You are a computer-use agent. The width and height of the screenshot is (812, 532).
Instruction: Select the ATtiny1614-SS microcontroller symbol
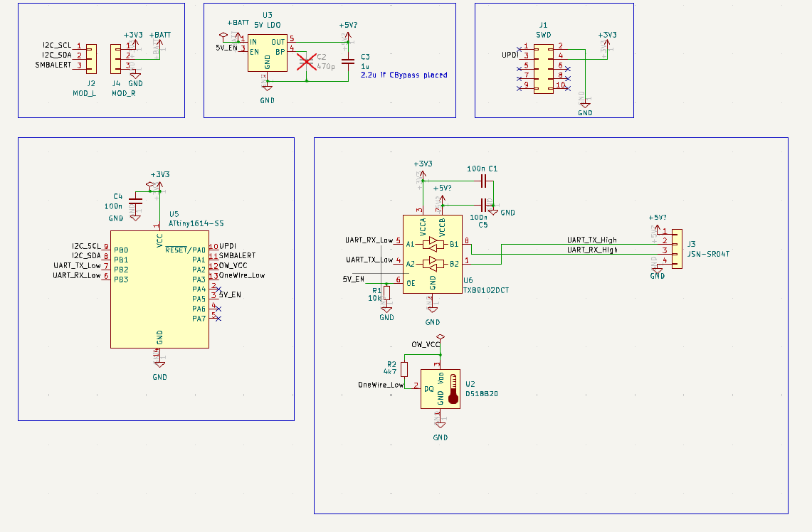tap(159, 299)
